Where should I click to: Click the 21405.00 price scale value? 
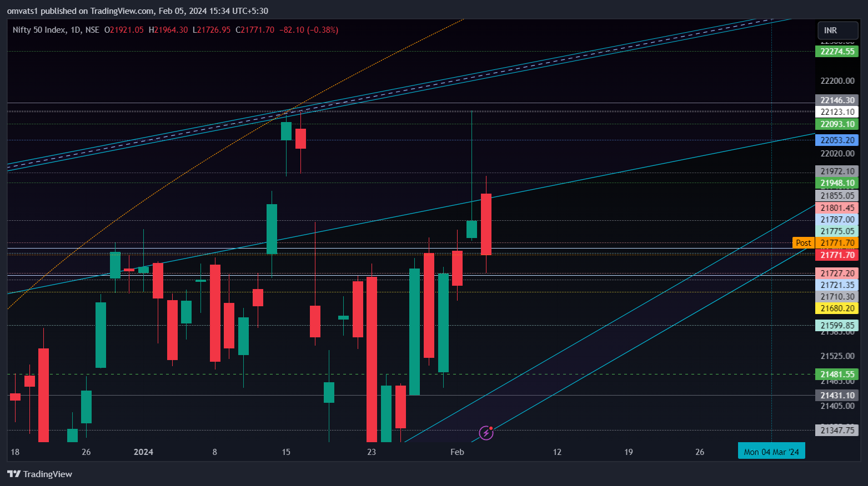[837, 406]
